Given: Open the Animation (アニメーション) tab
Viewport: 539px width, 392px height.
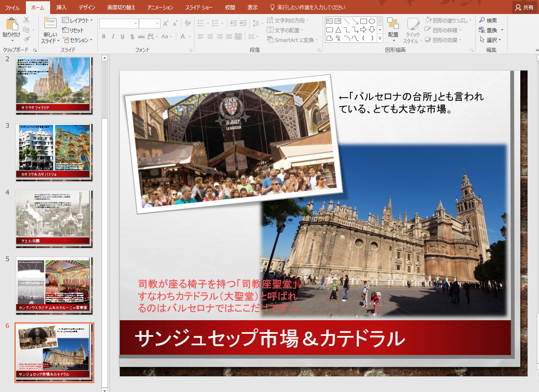Looking at the screenshot, I should (x=161, y=8).
